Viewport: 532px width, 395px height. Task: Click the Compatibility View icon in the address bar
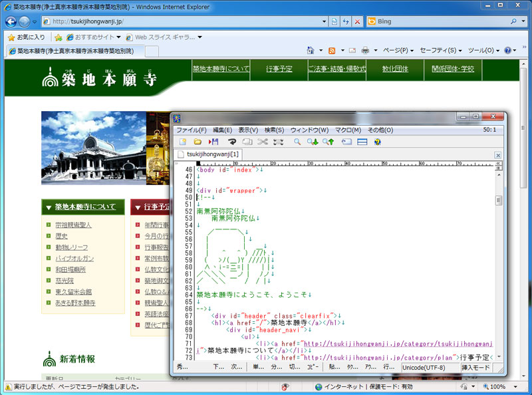pos(334,22)
